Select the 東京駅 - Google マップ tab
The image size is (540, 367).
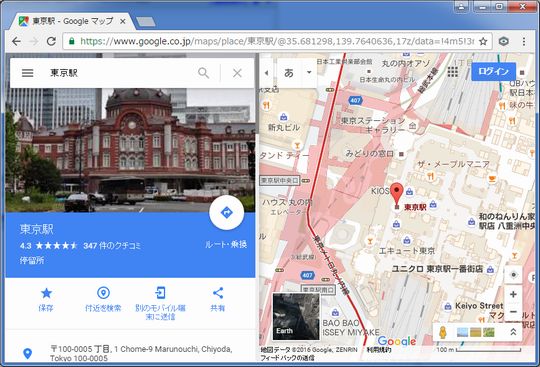tap(72, 21)
